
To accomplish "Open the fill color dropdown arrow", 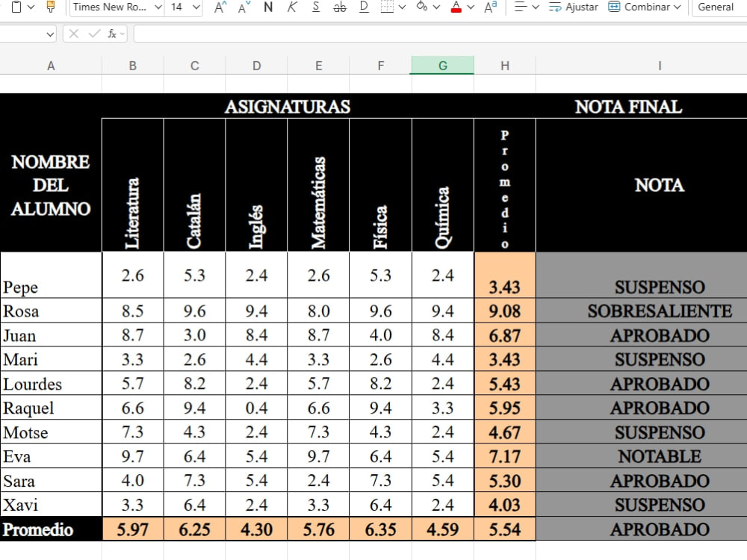I will (x=436, y=7).
